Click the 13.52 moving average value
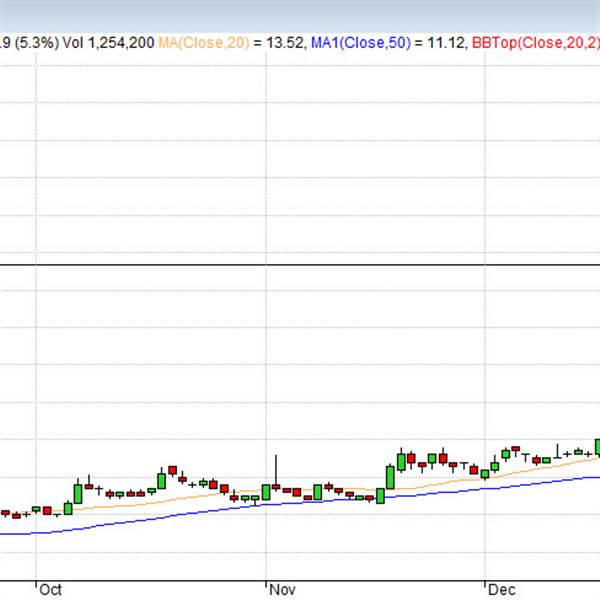This screenshot has width=600, height=600. click(x=285, y=42)
